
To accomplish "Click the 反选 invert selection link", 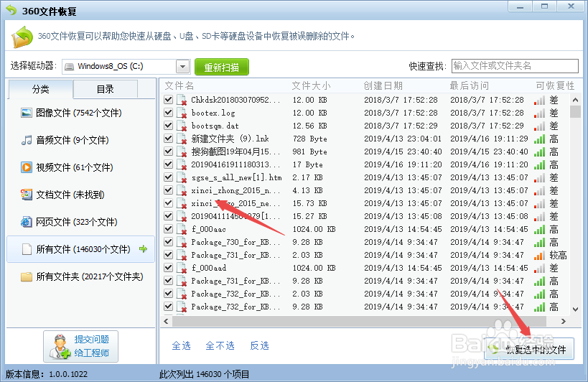I will click(x=259, y=345).
